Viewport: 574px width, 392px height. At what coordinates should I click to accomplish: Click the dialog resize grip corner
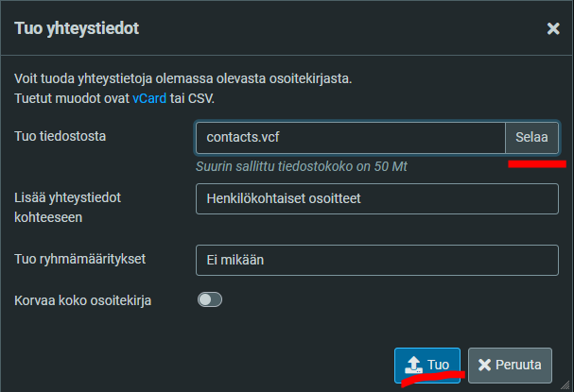click(565, 384)
